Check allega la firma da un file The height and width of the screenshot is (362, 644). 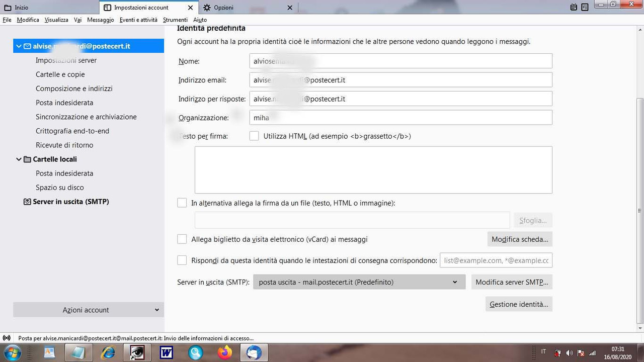point(182,203)
